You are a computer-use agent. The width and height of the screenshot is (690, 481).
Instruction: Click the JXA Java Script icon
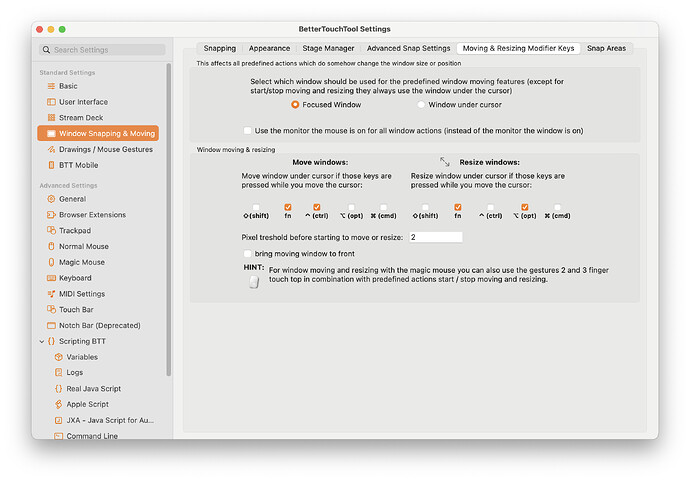pos(59,420)
